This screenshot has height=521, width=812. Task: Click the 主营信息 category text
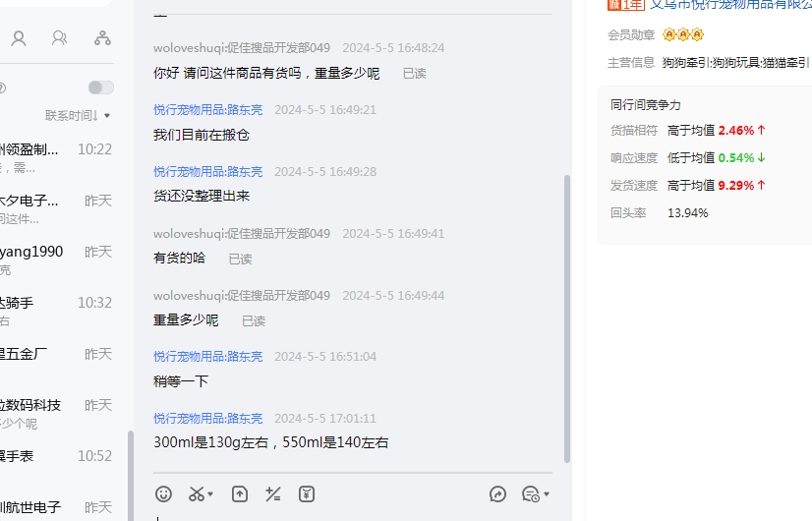(735, 63)
